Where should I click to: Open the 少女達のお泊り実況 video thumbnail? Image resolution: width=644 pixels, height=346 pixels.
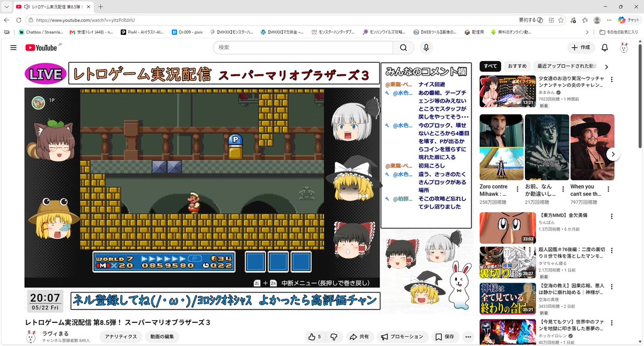[507, 92]
